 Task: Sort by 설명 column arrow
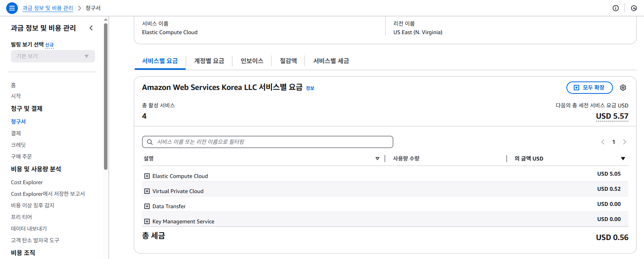tap(377, 159)
